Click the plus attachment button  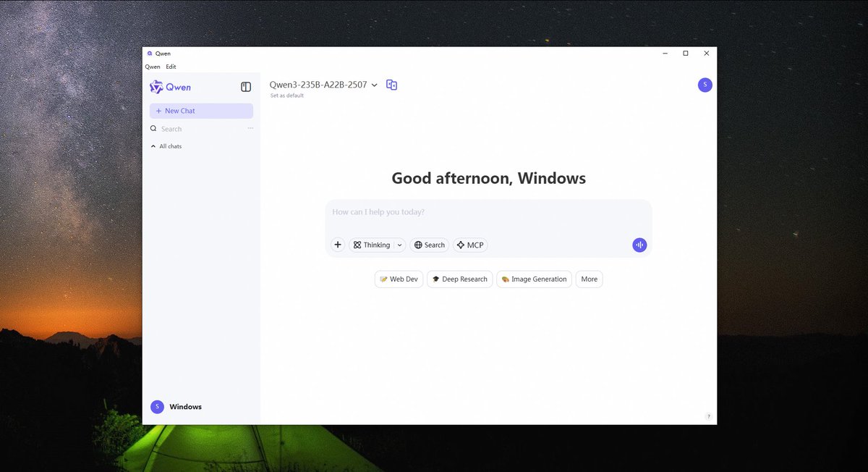pyautogui.click(x=338, y=245)
